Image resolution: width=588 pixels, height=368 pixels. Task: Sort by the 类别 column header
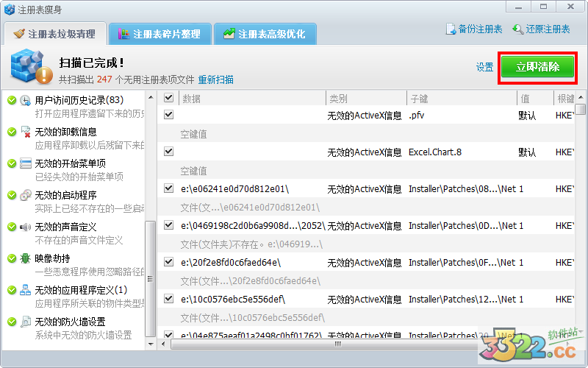[x=366, y=99]
